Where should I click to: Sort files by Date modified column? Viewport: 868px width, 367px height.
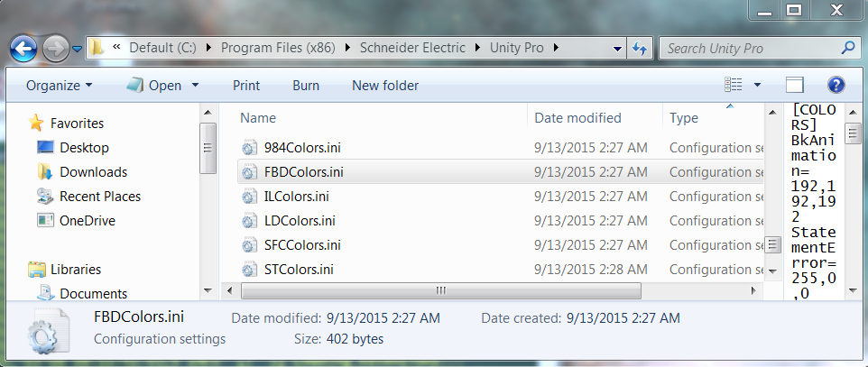coord(577,118)
